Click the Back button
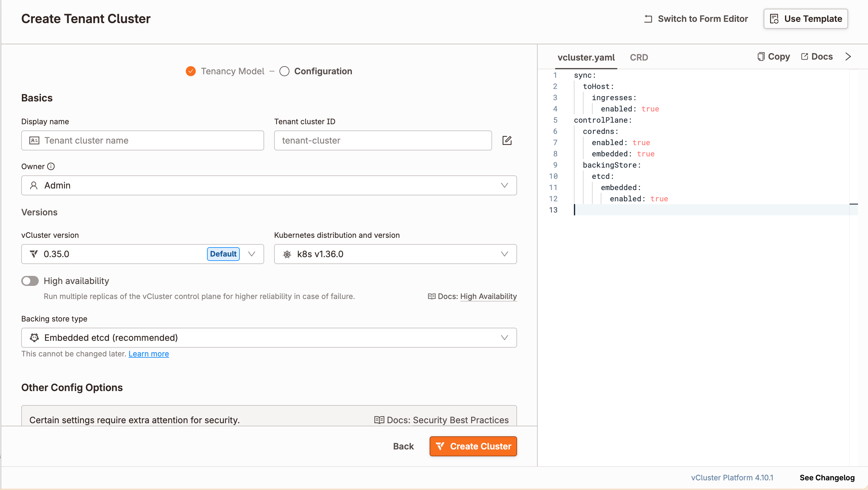Viewport: 868px width, 490px height. (x=403, y=446)
